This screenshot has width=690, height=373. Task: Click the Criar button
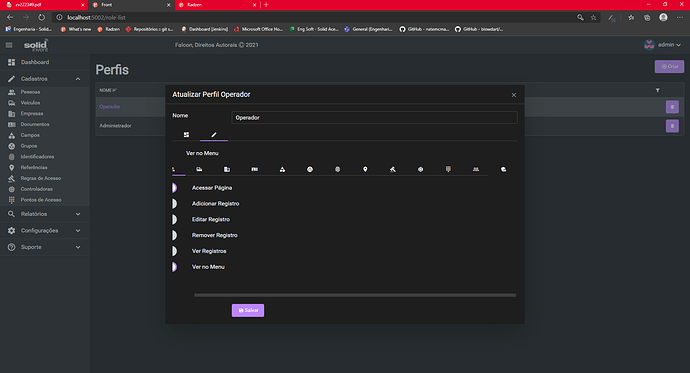point(669,66)
